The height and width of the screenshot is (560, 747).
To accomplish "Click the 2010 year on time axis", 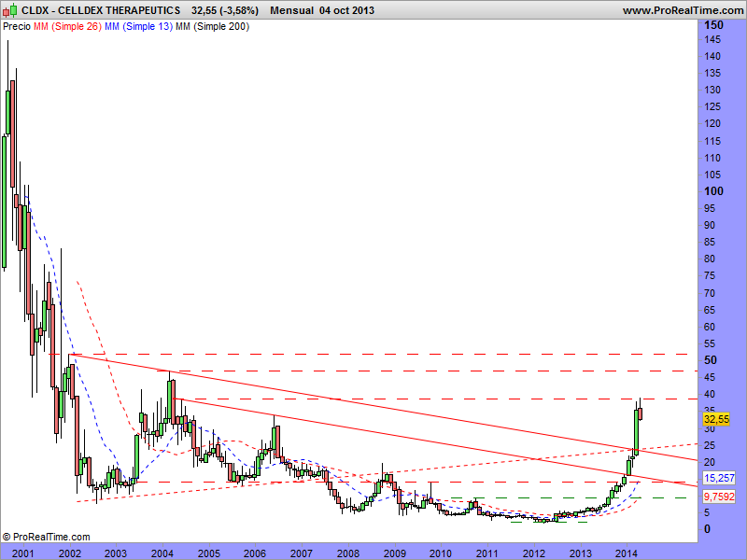I will point(441,553).
